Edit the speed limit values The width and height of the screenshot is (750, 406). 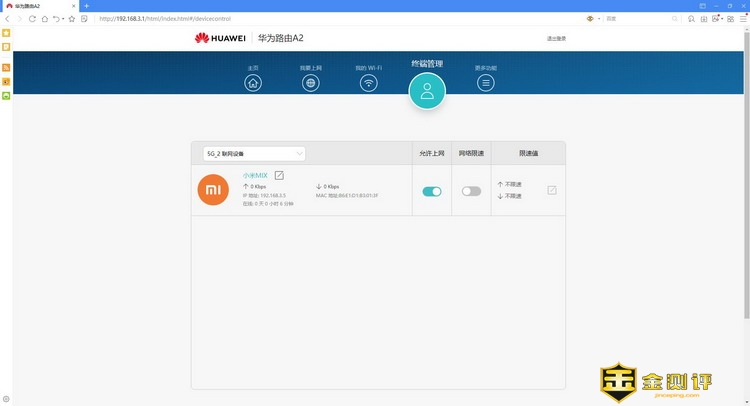[552, 190]
